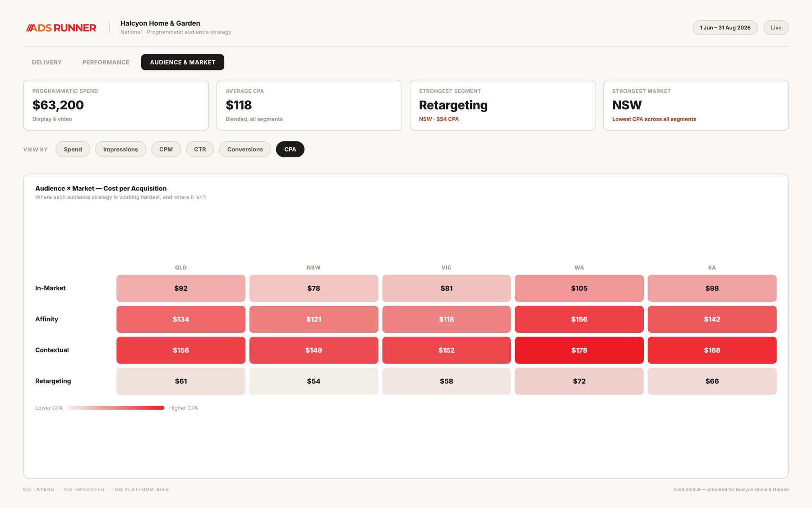
Task: Click the Affinity SA $142 cell
Action: (x=712, y=319)
